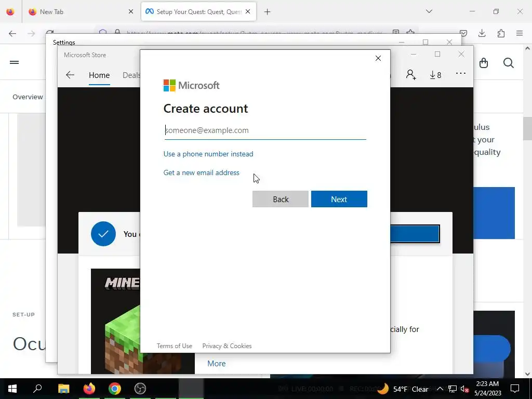This screenshot has width=532, height=399.
Task: Click More link in Microsoft Store
Action: (217, 363)
